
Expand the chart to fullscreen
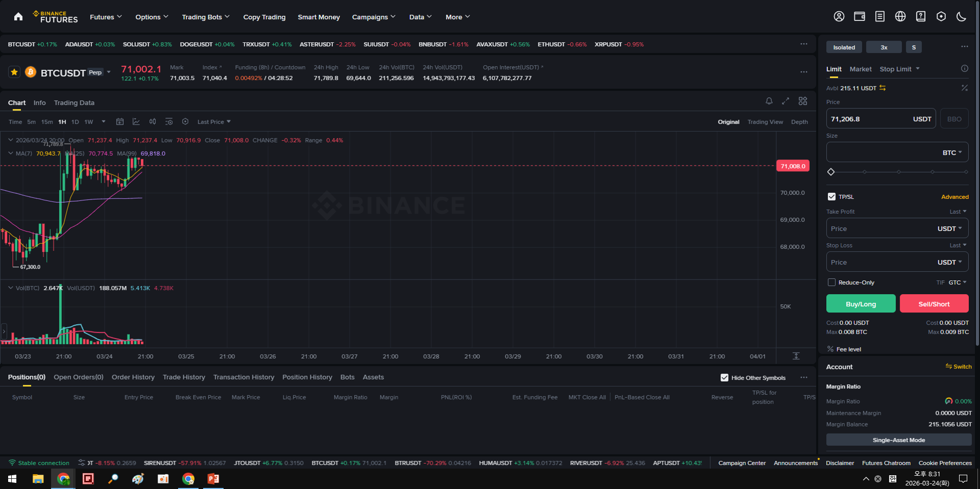pyautogui.click(x=786, y=101)
